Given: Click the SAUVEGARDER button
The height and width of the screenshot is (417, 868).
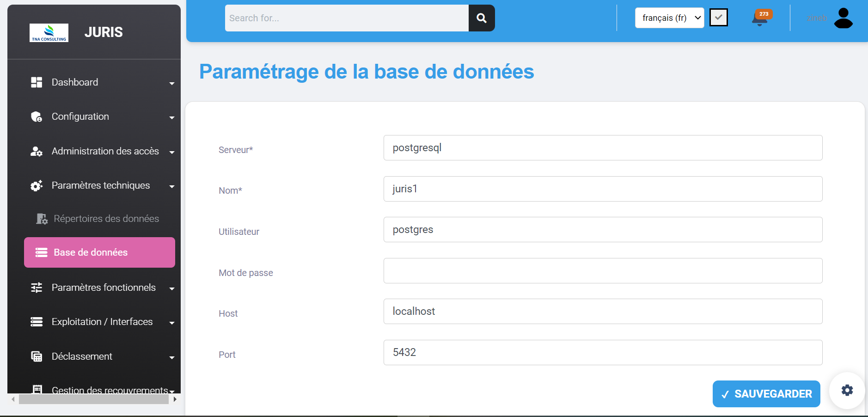Looking at the screenshot, I should click(x=766, y=394).
